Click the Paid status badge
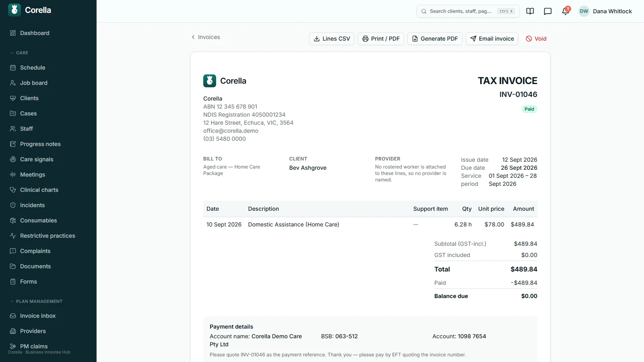 [529, 109]
